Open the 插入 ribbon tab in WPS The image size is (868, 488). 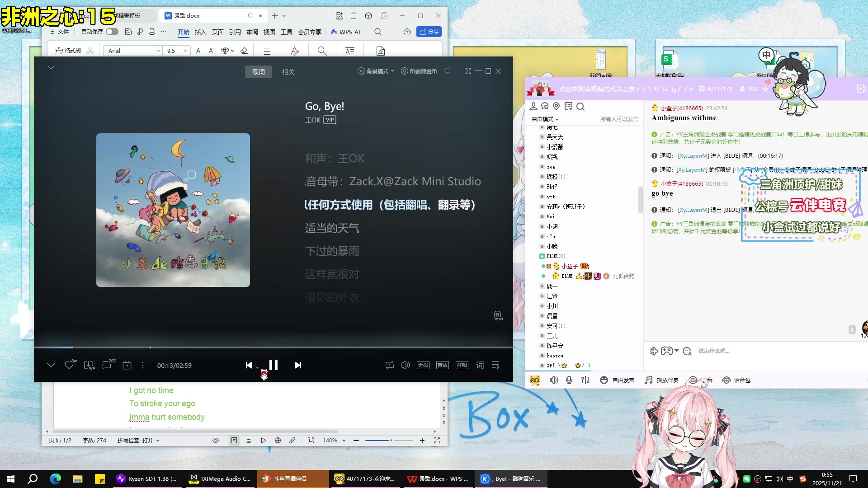pyautogui.click(x=200, y=32)
